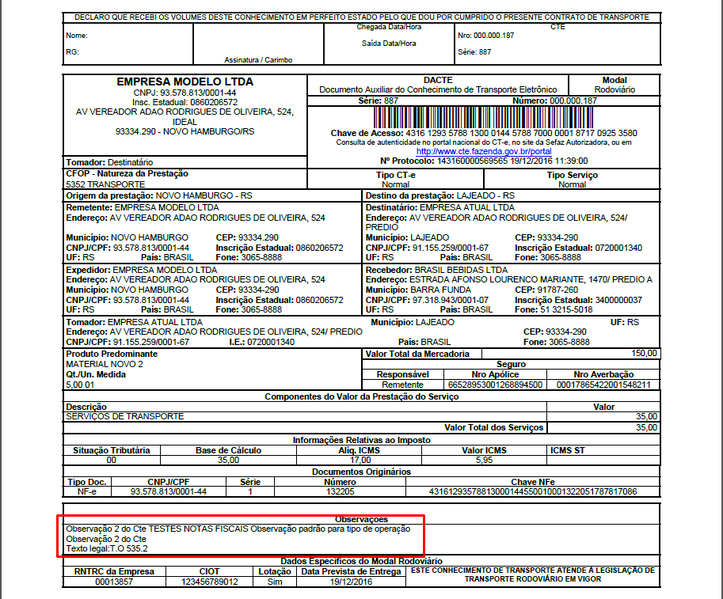Click Base de Cálculo value '35,00'
This screenshot has width=723, height=599.
point(228,460)
